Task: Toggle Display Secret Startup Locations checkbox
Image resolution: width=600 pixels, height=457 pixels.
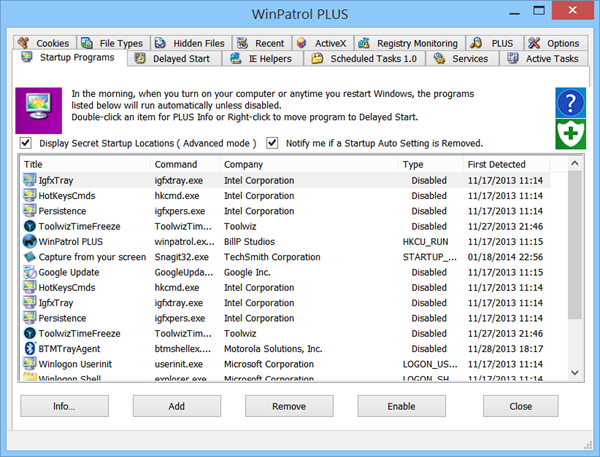Action: [x=26, y=143]
